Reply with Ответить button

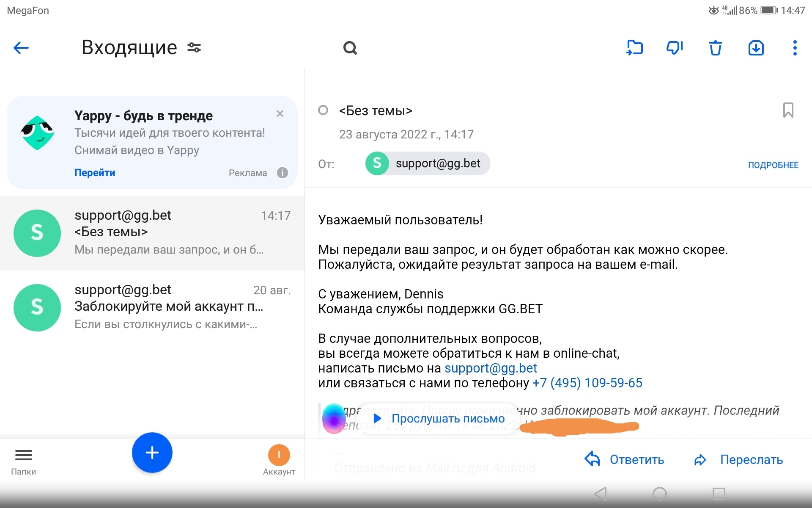pos(624,460)
